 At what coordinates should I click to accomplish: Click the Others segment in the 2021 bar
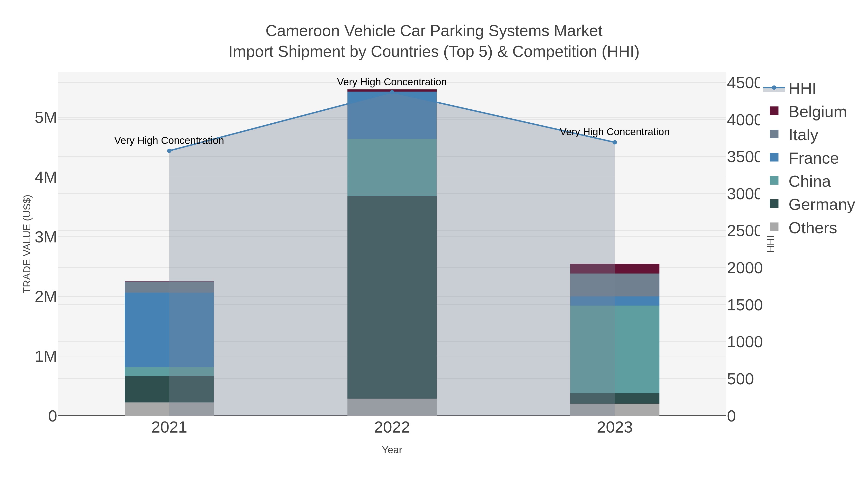tap(169, 409)
